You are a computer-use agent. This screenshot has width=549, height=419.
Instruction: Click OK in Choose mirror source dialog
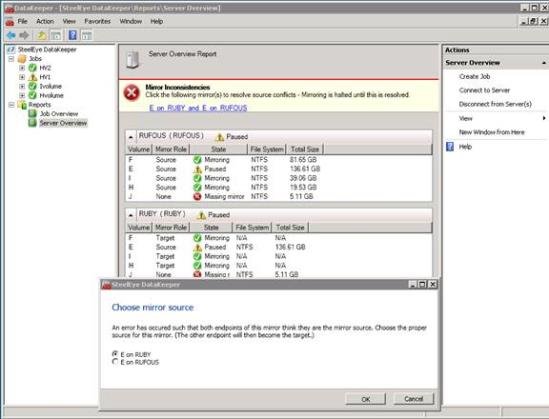pos(366,399)
